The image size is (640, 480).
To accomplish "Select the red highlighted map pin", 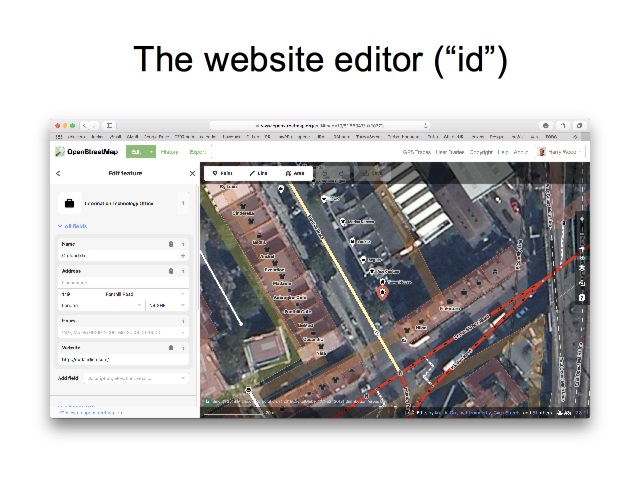I will [x=382, y=293].
